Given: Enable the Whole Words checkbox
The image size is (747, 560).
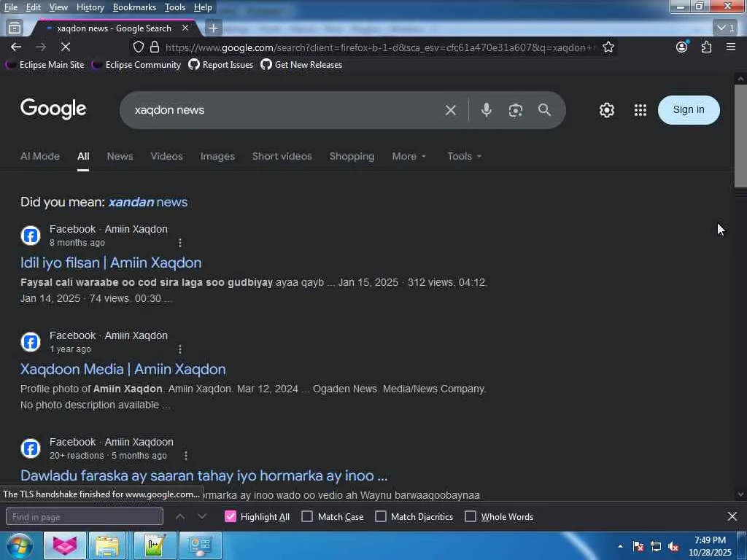Looking at the screenshot, I should (471, 517).
